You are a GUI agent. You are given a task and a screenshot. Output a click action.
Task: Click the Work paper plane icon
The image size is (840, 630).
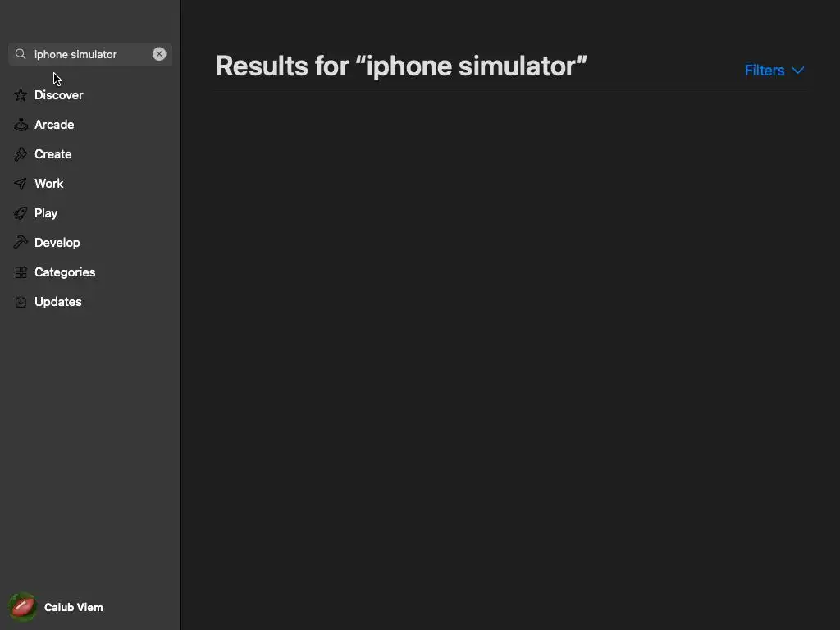(x=21, y=184)
